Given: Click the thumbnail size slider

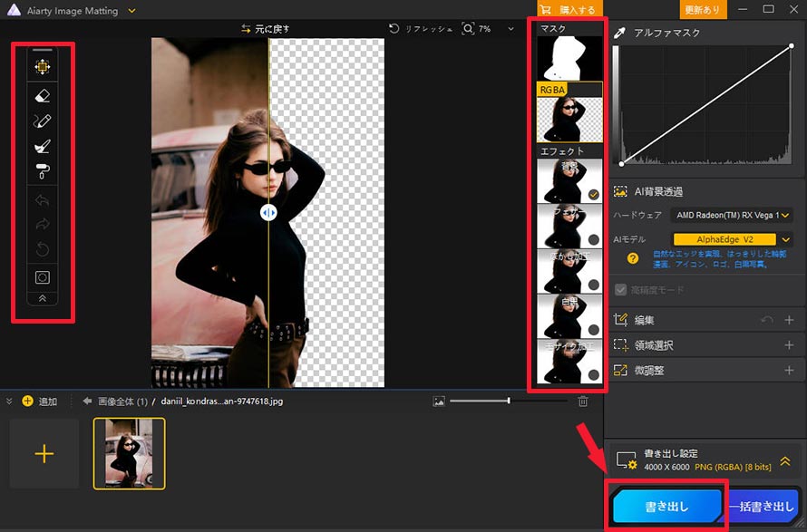Looking at the screenshot, I should (480, 401).
